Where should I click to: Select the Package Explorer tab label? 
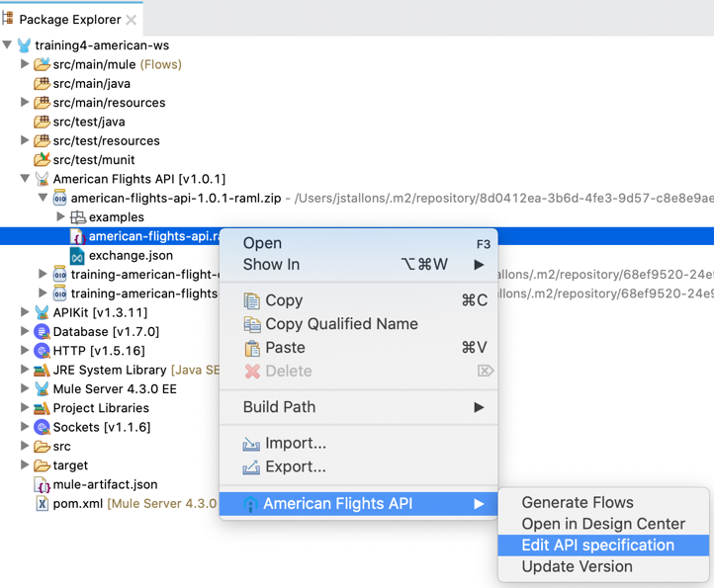(69, 20)
